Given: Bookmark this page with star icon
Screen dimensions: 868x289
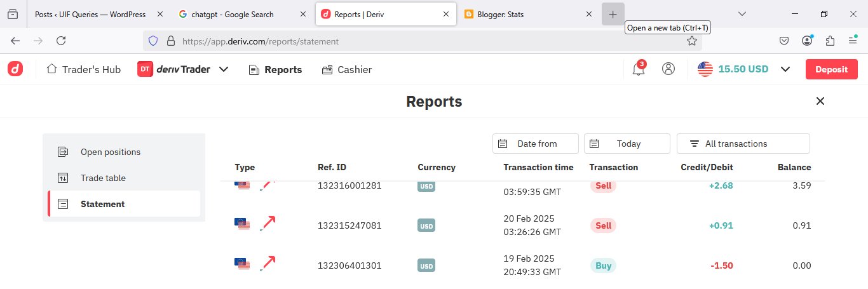Looking at the screenshot, I should [x=692, y=41].
